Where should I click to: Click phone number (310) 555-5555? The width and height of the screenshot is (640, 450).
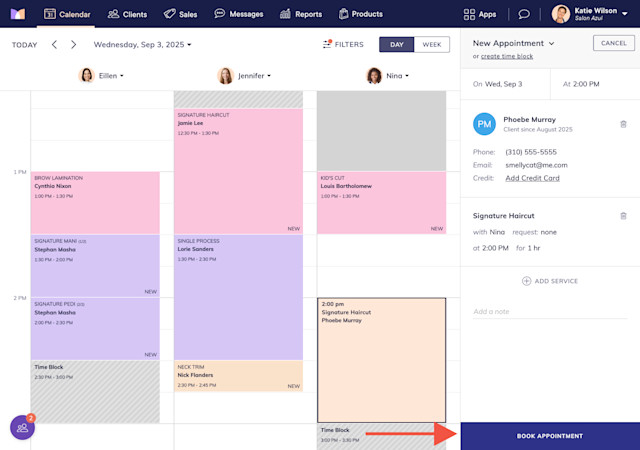click(531, 152)
